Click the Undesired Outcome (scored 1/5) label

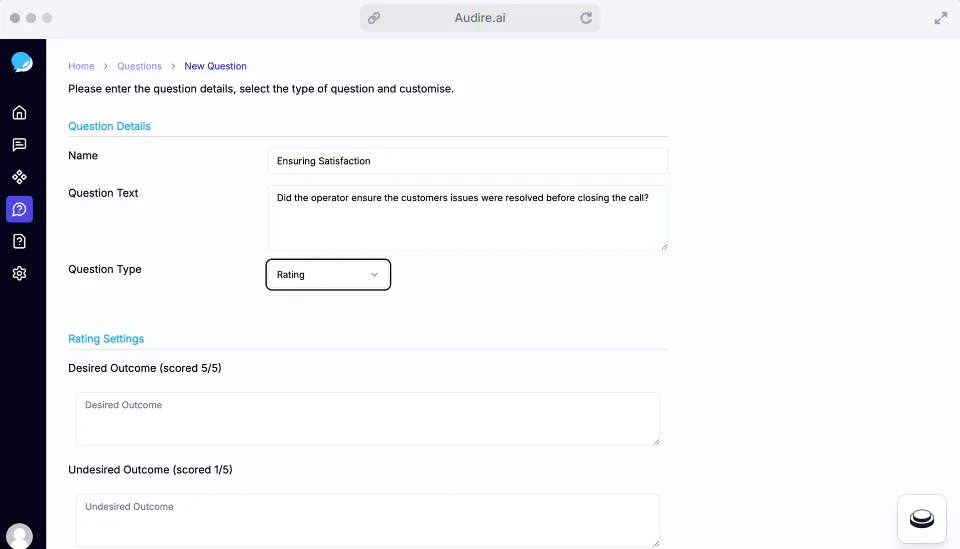click(150, 469)
